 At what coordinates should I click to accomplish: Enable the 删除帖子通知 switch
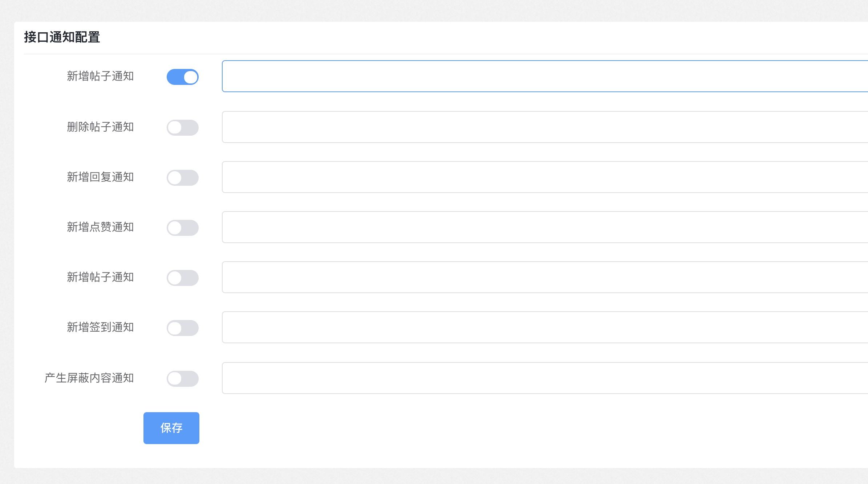click(183, 128)
